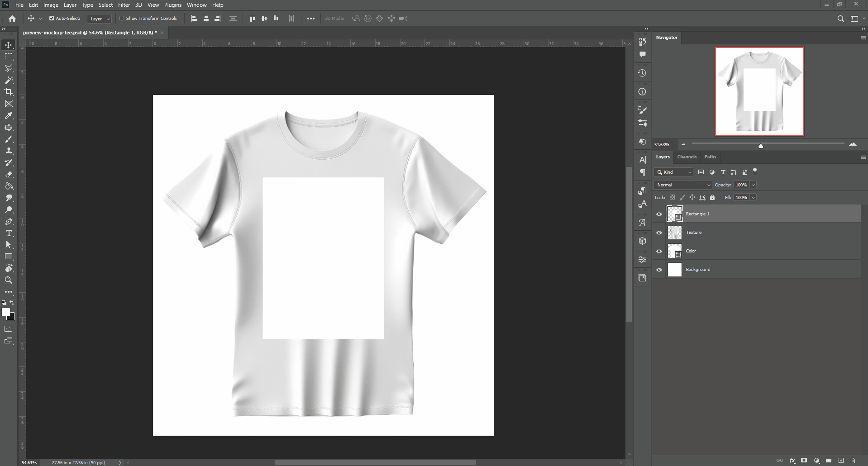Enable Show Transform Controls checkbox
Image resolution: width=868 pixels, height=466 pixels.
(122, 19)
